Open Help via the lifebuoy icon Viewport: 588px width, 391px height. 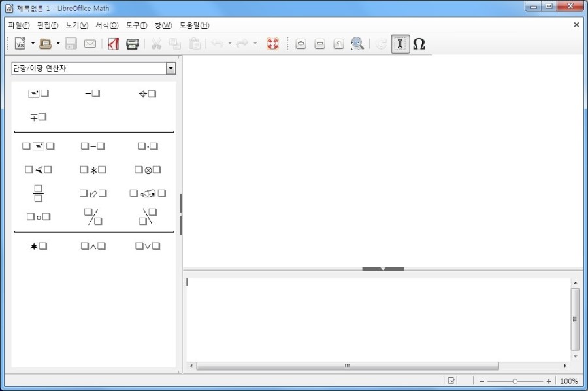point(272,44)
